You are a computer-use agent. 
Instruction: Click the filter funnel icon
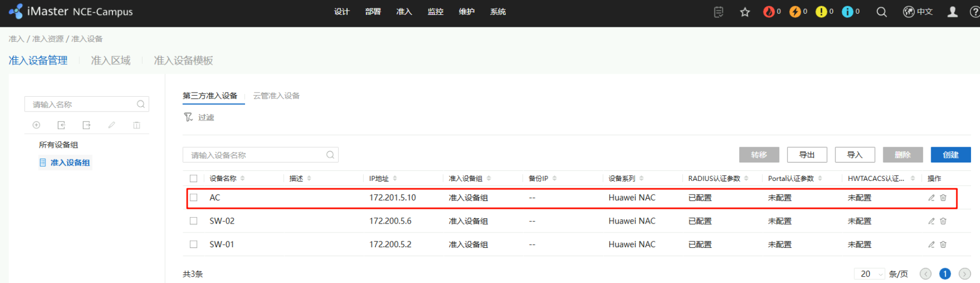click(x=188, y=117)
